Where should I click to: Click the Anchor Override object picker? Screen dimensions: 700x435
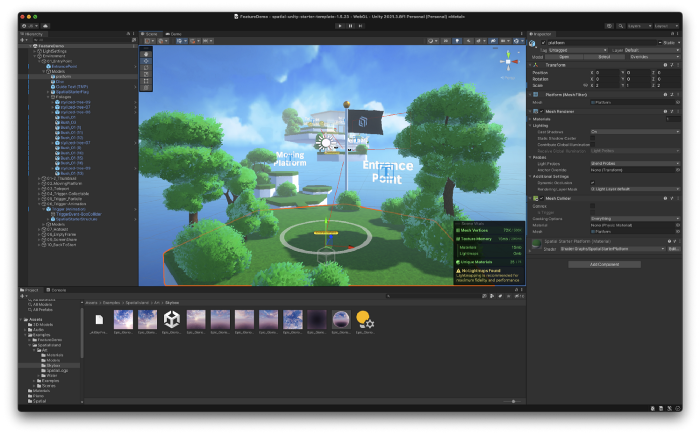[678, 170]
